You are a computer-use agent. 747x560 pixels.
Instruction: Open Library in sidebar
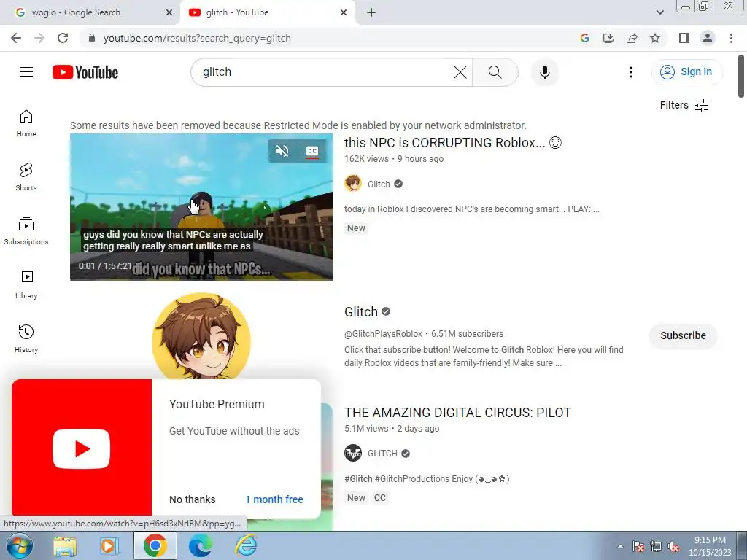(x=26, y=285)
